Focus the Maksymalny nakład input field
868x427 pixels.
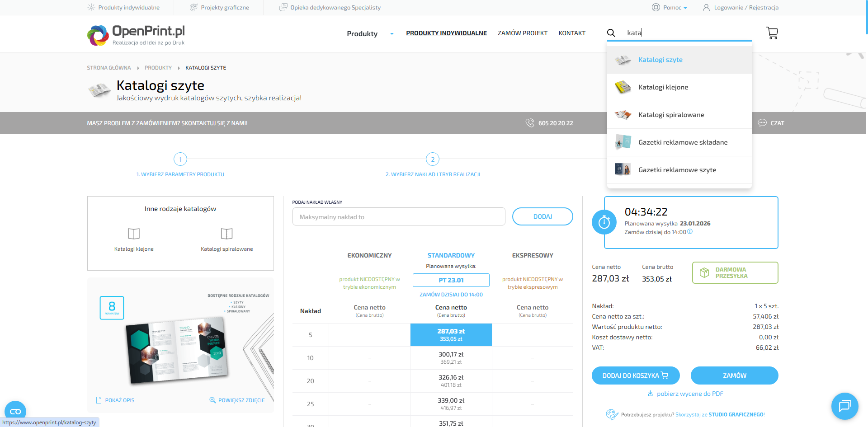pyautogui.click(x=398, y=217)
